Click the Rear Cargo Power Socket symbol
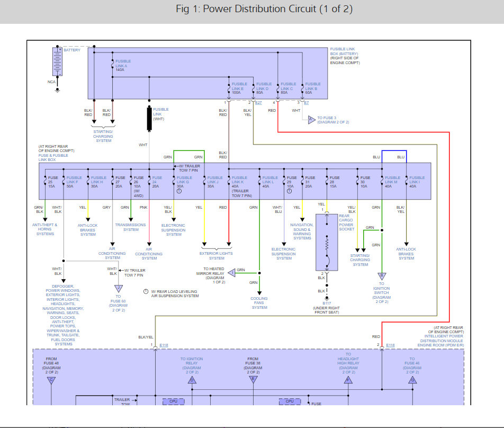Image resolution: width=504 pixels, height=428 pixels. [327, 243]
